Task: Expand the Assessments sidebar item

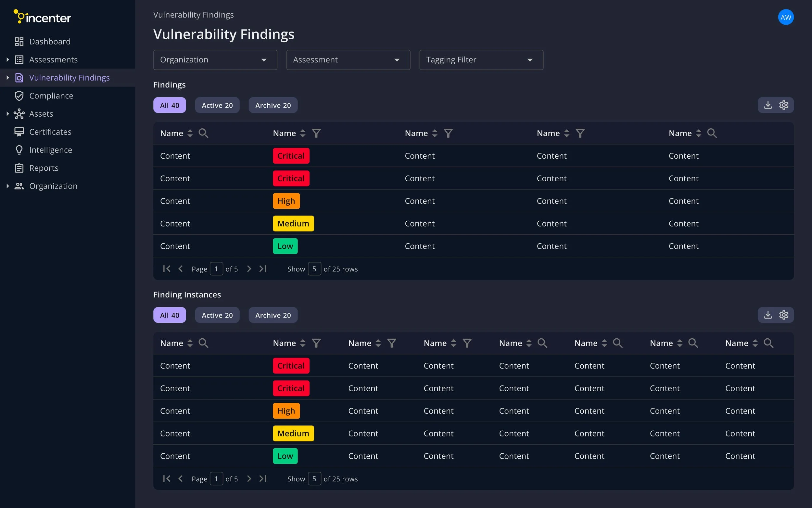Action: coord(8,60)
